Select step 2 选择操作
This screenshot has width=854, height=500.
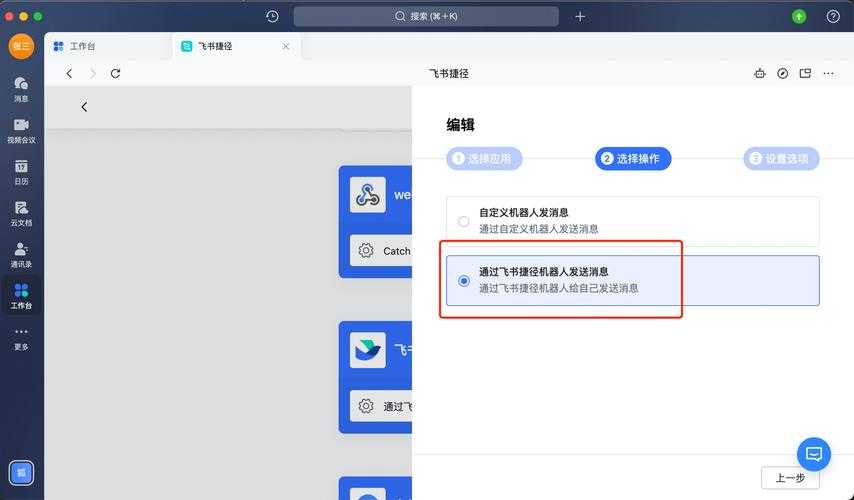pos(633,158)
